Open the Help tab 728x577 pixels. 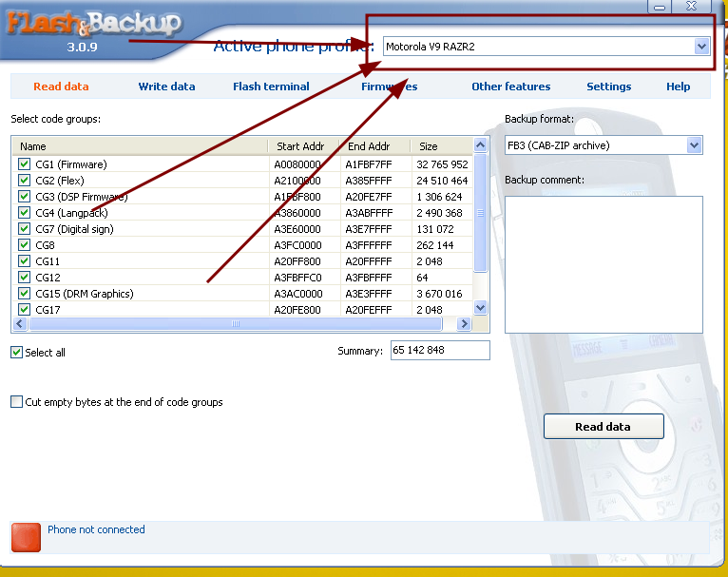tap(678, 87)
